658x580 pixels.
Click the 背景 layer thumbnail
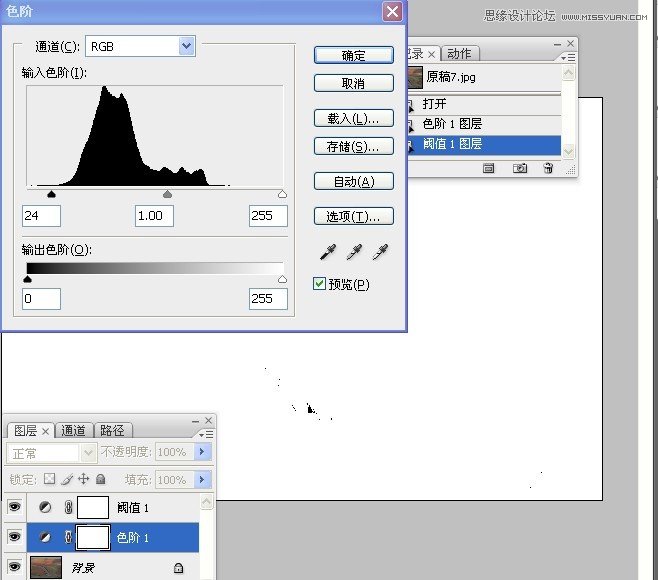tap(46, 567)
